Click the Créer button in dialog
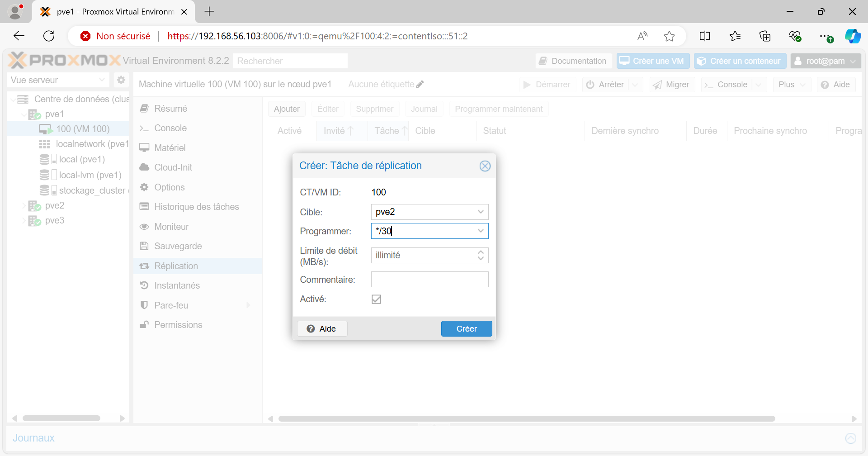 tap(467, 329)
